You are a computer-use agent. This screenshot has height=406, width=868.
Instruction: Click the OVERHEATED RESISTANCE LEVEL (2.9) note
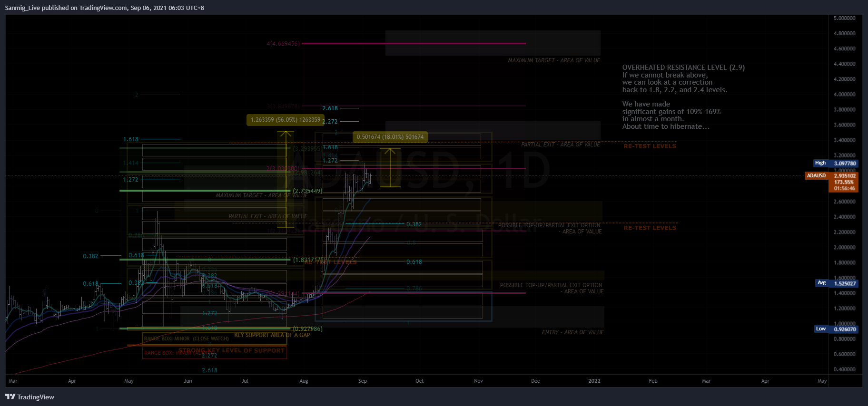tap(683, 68)
